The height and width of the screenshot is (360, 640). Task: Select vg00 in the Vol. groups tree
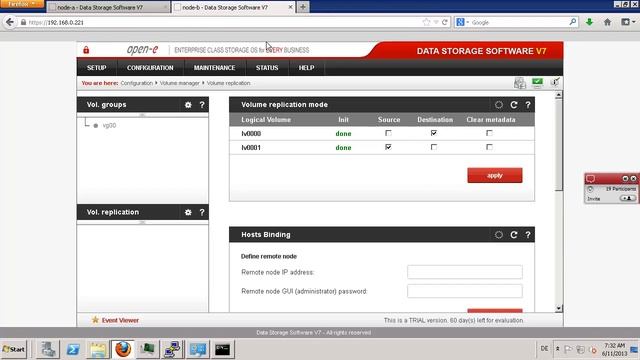[x=109, y=126]
